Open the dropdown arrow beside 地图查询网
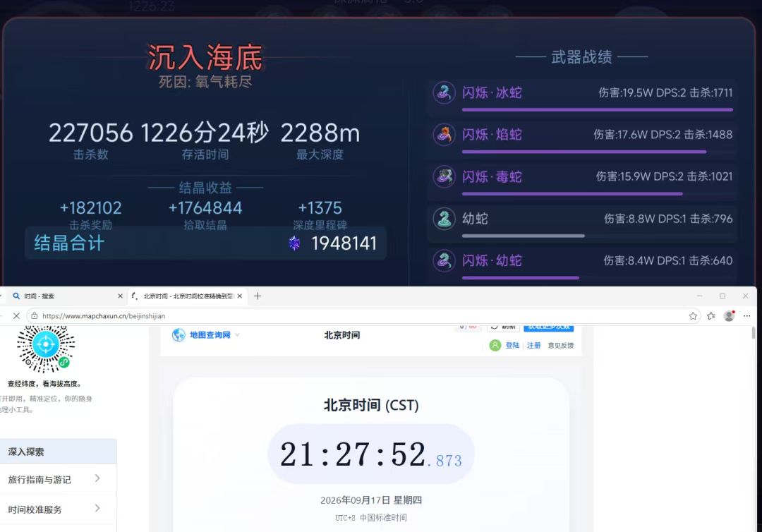The image size is (762, 532). coord(237,334)
